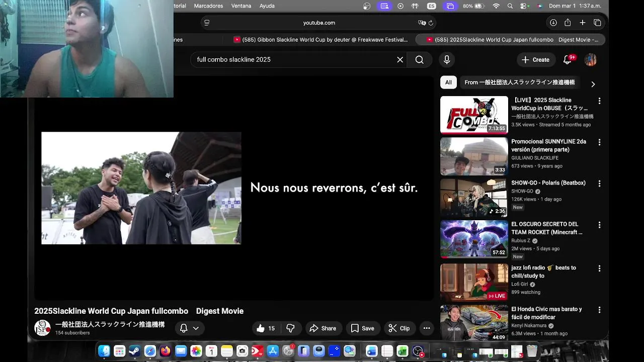Save the video to a playlist

click(363, 328)
